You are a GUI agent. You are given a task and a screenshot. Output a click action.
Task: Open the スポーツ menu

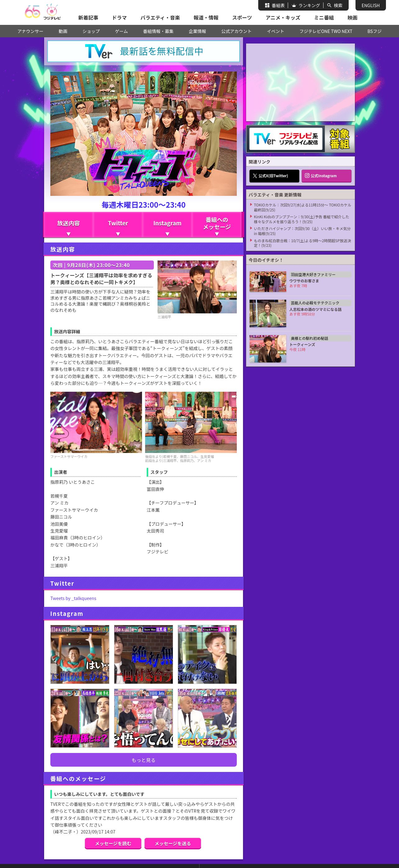(x=242, y=17)
